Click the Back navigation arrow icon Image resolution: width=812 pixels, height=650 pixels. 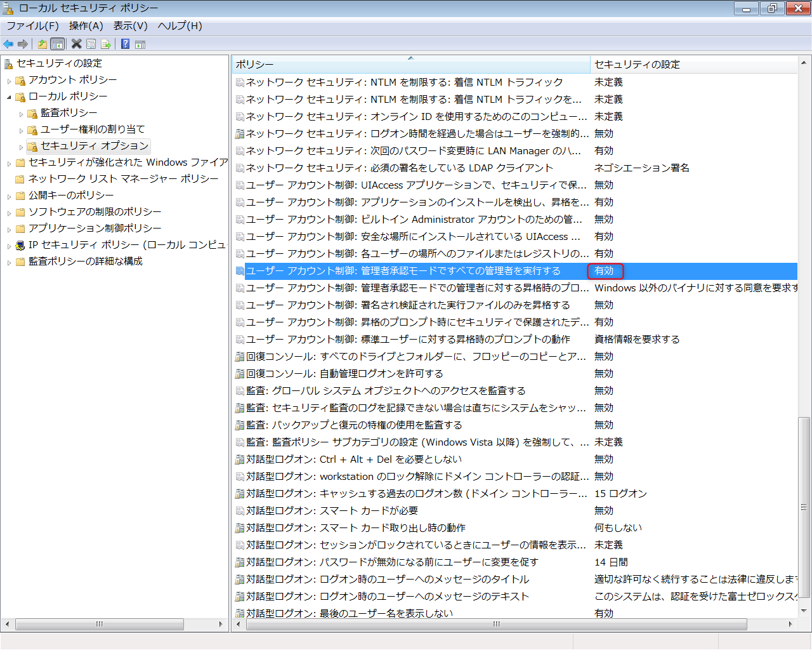point(8,44)
